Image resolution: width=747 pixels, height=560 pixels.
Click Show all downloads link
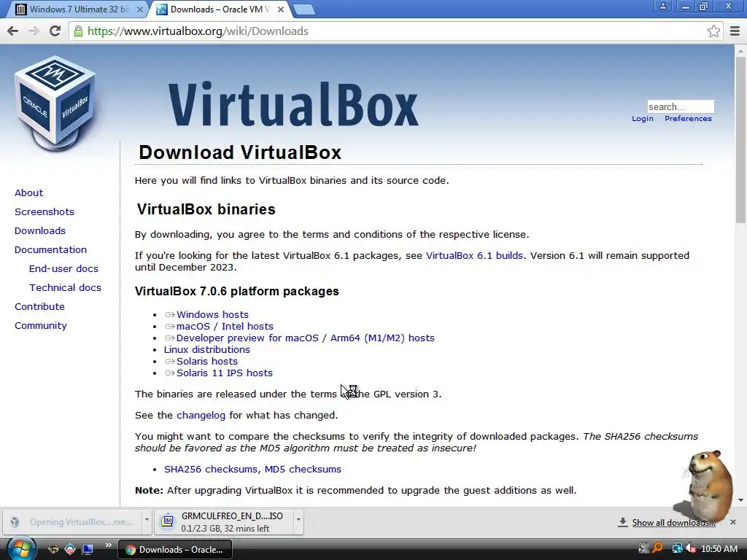(x=673, y=522)
